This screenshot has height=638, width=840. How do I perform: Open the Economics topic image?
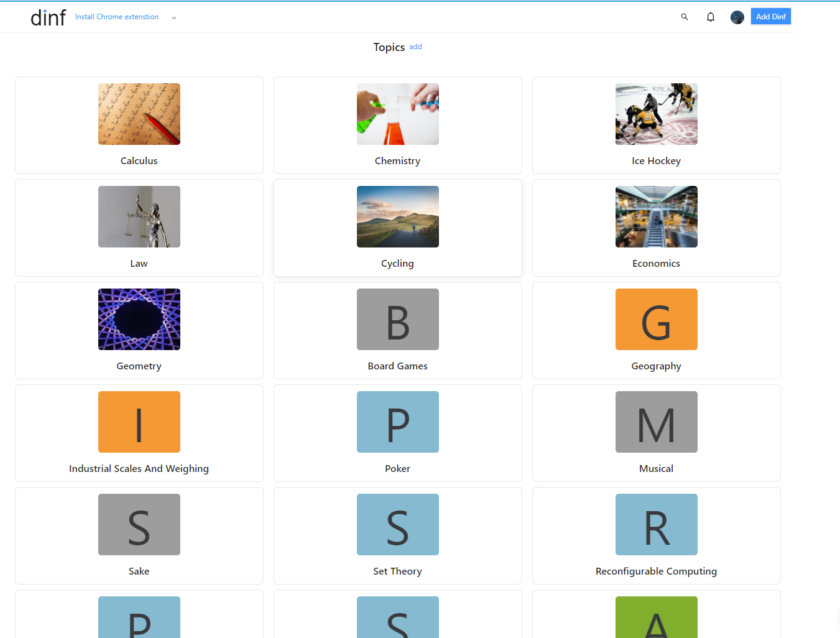657,217
